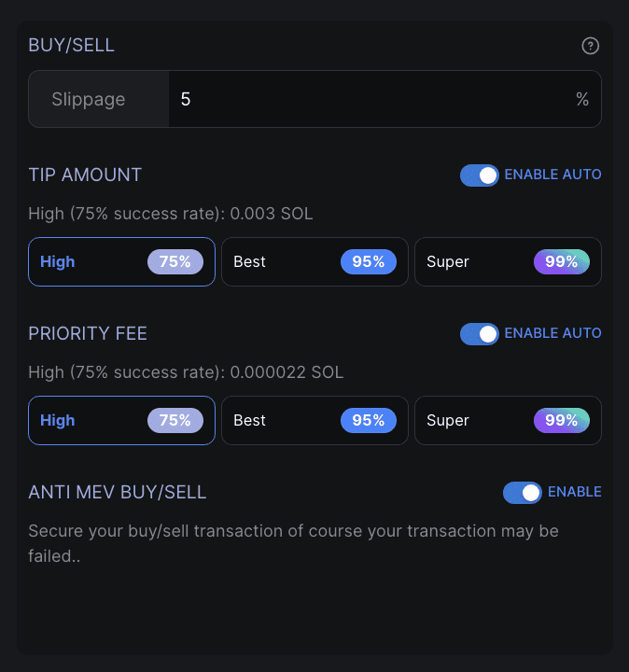629x672 pixels.
Task: Select High option under Tip Amount
Action: pos(121,262)
